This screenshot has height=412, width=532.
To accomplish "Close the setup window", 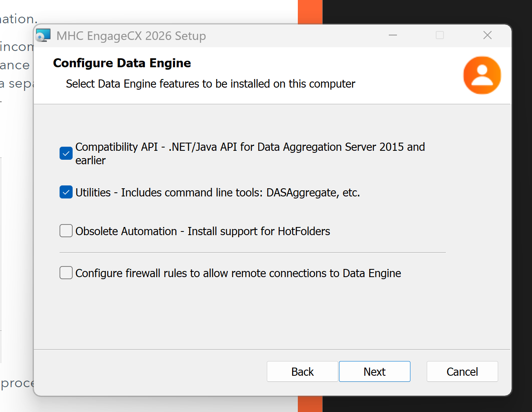I will [x=488, y=35].
